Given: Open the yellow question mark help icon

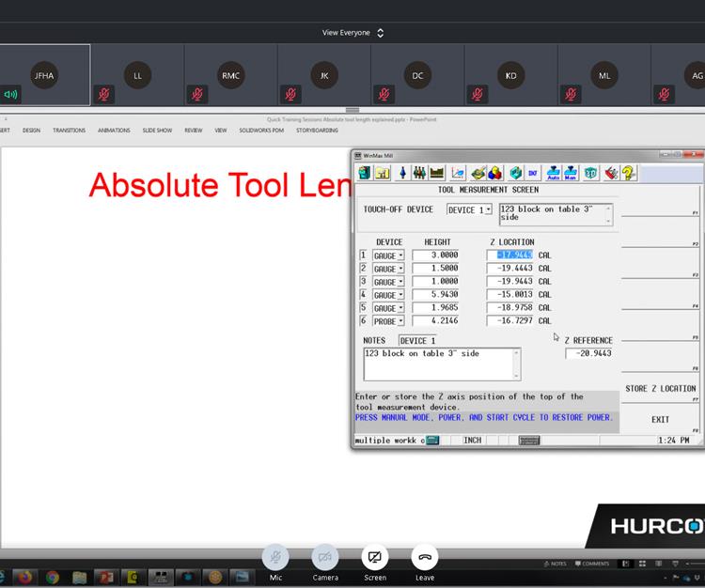Looking at the screenshot, I should tap(629, 173).
